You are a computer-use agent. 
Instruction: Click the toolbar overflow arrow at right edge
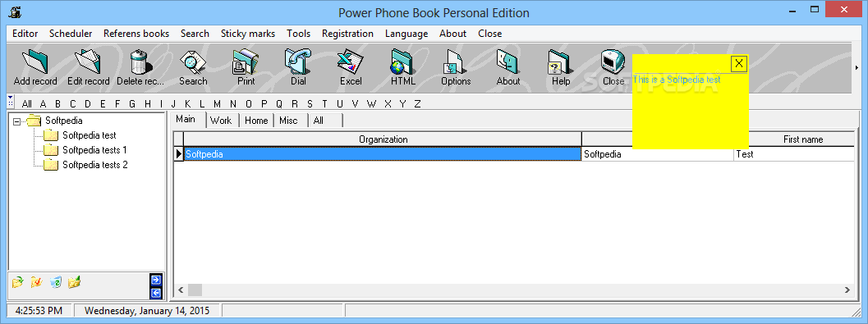857,67
